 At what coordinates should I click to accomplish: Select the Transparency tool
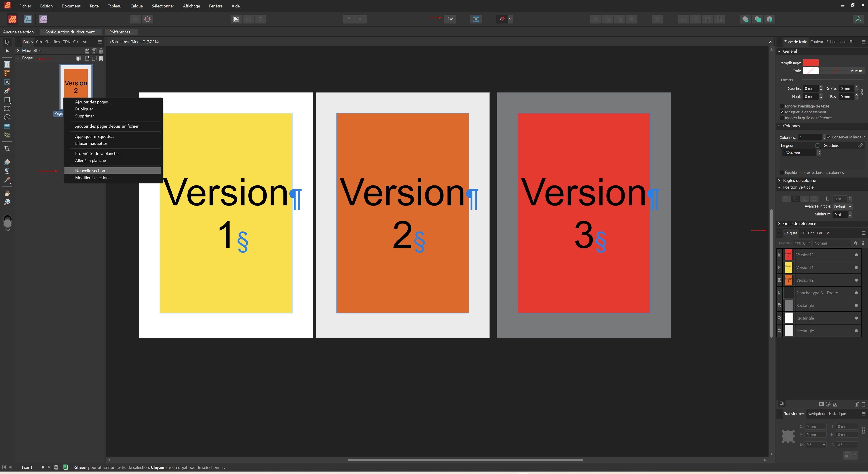[7, 171]
